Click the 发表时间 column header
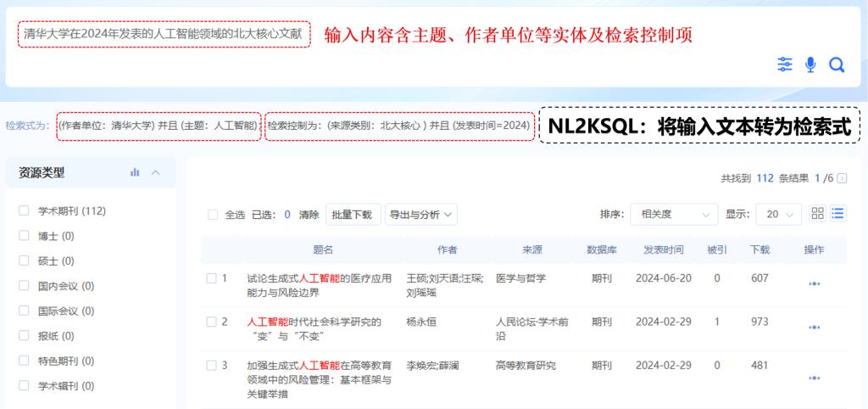The image size is (868, 409). point(663,249)
